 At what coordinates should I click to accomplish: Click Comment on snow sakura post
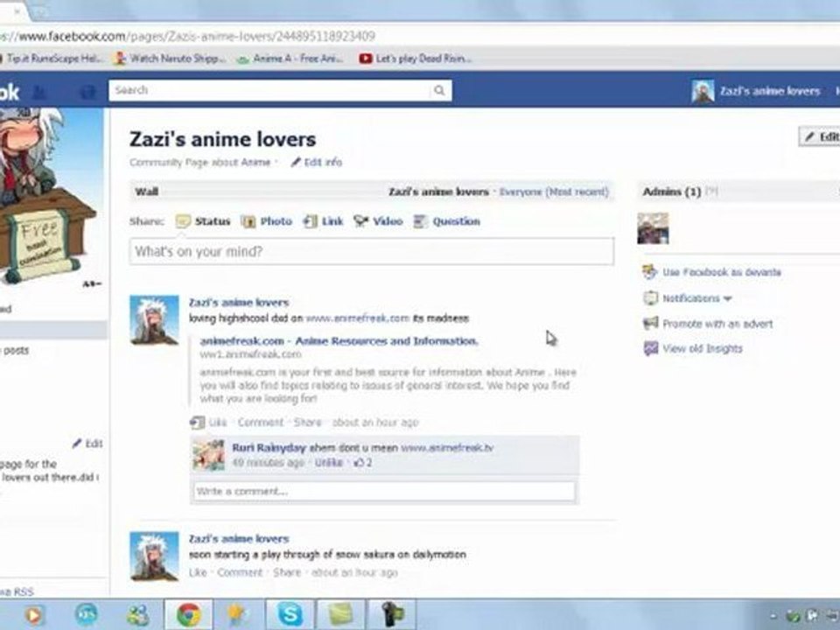[240, 572]
